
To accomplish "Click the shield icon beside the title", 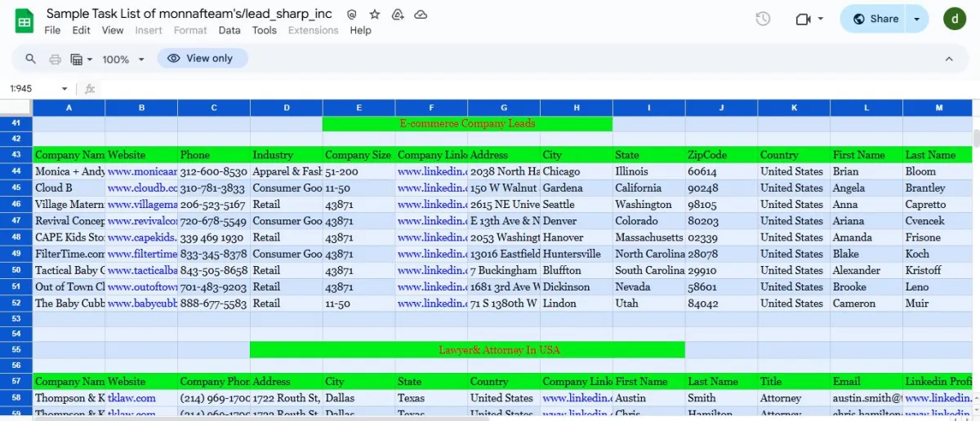I will click(x=352, y=15).
